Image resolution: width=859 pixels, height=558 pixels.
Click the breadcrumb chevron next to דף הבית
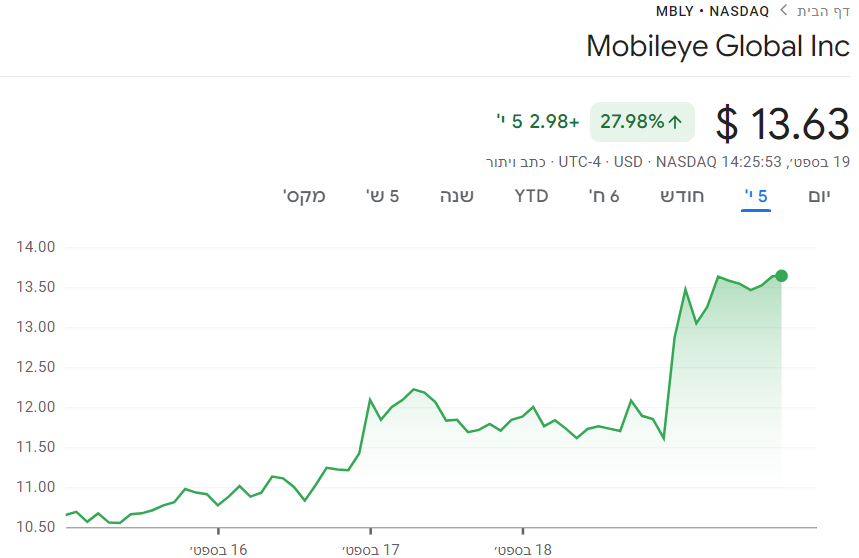click(x=783, y=12)
